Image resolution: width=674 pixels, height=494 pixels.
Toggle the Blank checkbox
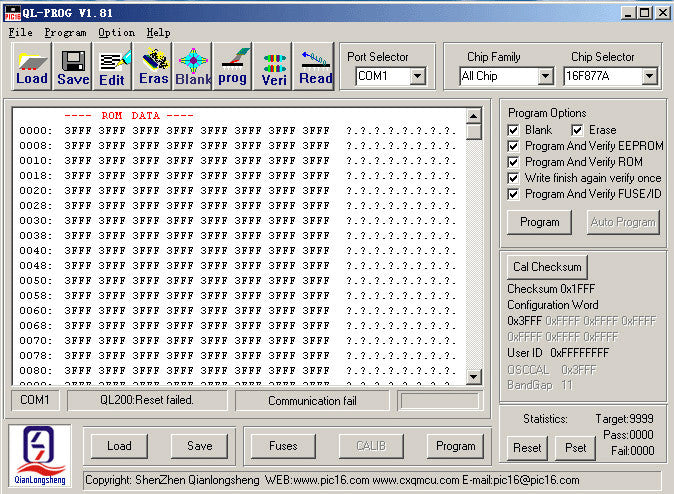coord(515,130)
